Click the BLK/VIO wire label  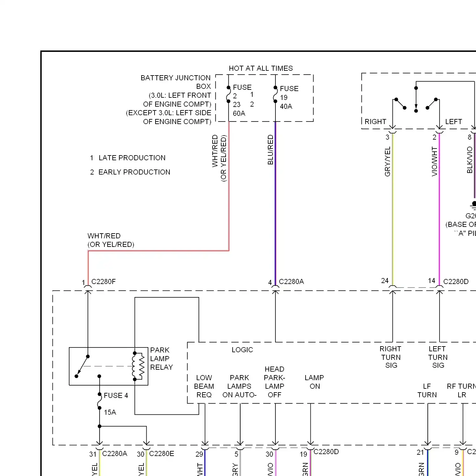[x=470, y=160]
